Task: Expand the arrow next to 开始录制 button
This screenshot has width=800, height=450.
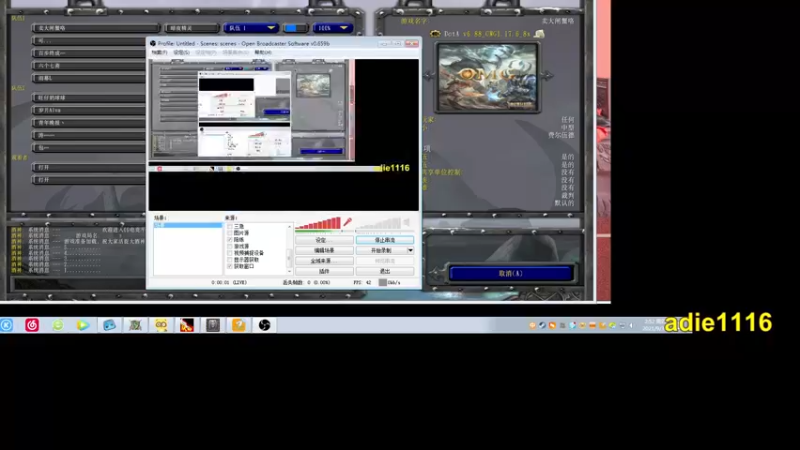Action: (410, 251)
